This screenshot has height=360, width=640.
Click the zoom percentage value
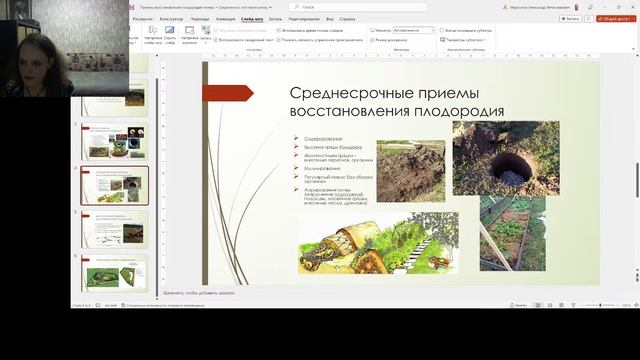[626, 305]
